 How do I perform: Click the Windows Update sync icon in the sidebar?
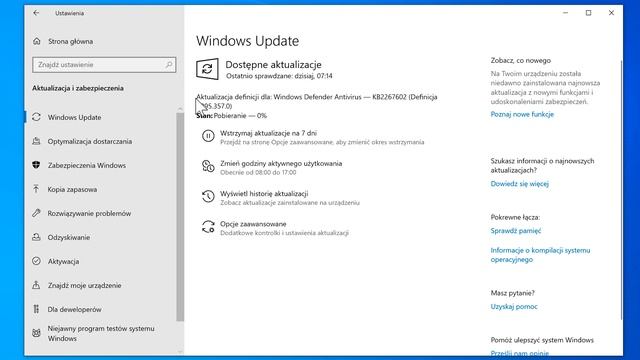point(36,117)
